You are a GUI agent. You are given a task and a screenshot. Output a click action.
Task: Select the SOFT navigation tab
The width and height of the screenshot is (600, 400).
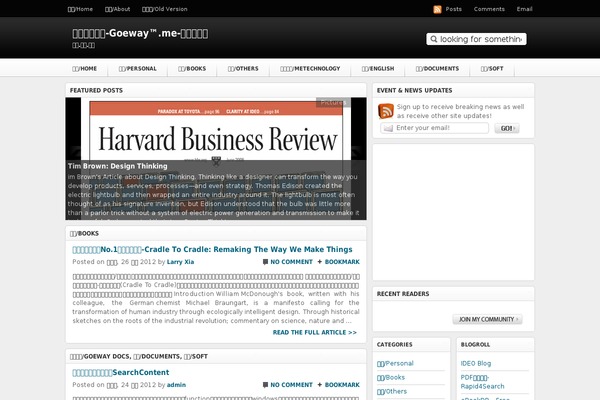492,69
